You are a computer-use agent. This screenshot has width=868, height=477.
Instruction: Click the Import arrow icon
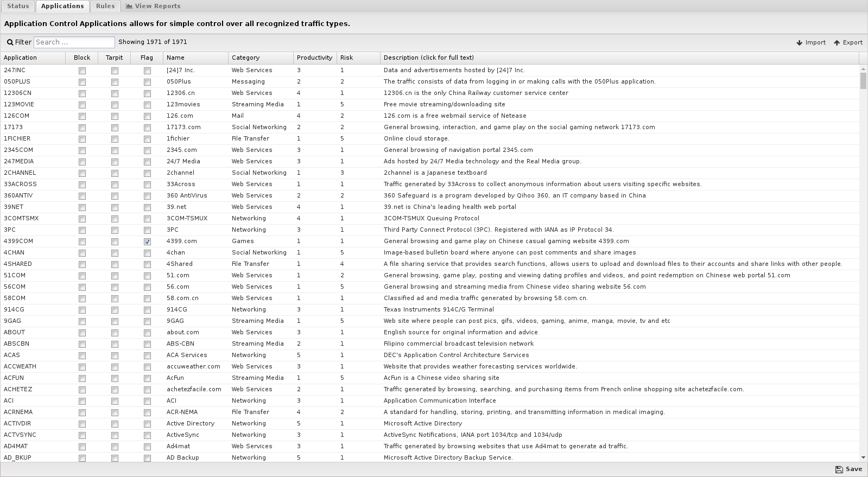tap(799, 43)
